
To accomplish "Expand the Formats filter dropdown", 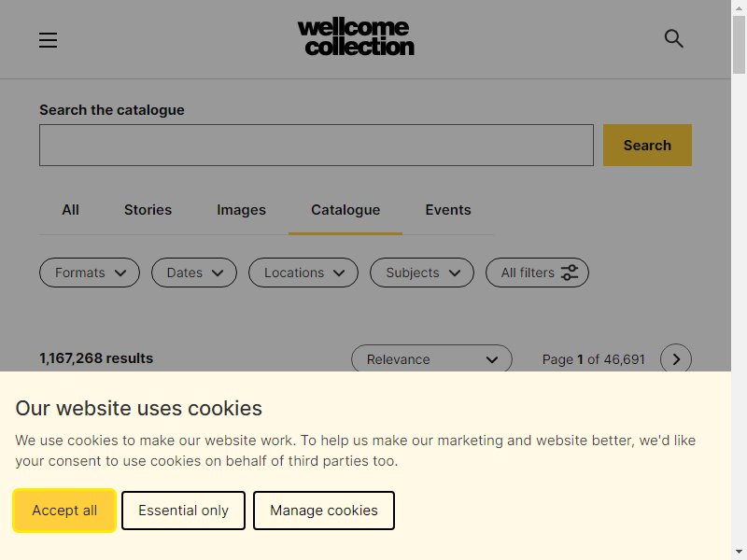I will point(90,273).
